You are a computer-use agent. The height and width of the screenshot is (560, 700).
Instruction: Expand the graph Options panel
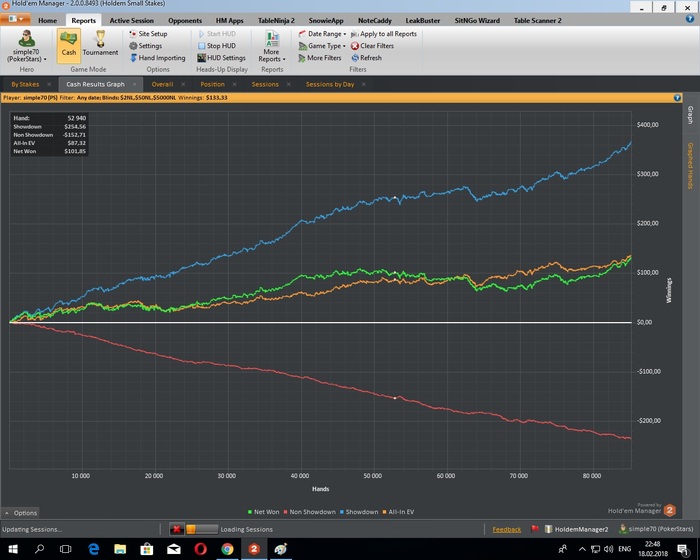21,513
